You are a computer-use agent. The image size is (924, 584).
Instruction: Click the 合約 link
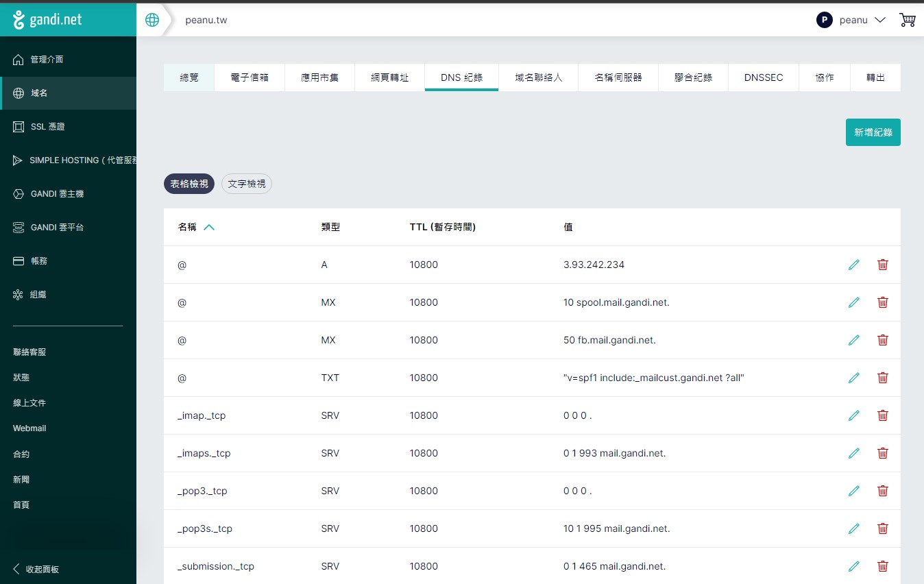point(21,454)
